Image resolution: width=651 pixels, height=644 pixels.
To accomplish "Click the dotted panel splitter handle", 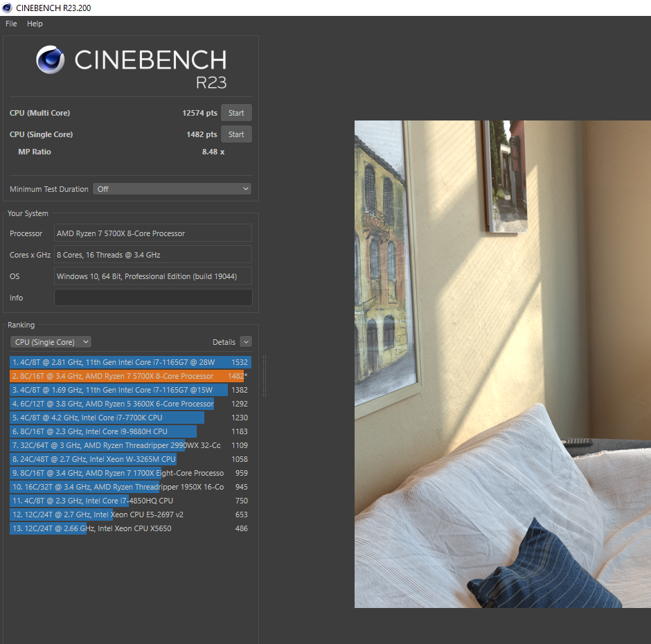I will (265, 376).
